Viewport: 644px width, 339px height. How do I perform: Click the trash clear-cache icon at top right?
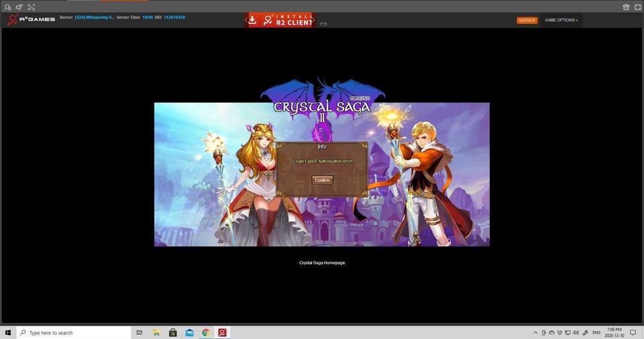[626, 7]
